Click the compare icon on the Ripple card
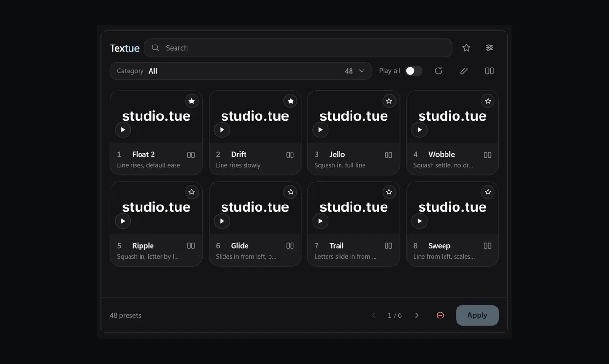This screenshot has height=364, width=609. point(191,246)
